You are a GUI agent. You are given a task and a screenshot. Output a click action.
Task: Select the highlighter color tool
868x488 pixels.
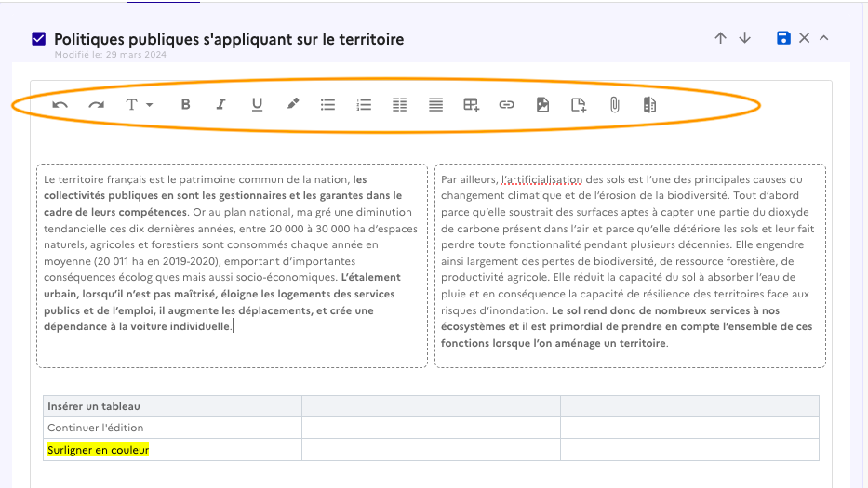[x=292, y=105]
